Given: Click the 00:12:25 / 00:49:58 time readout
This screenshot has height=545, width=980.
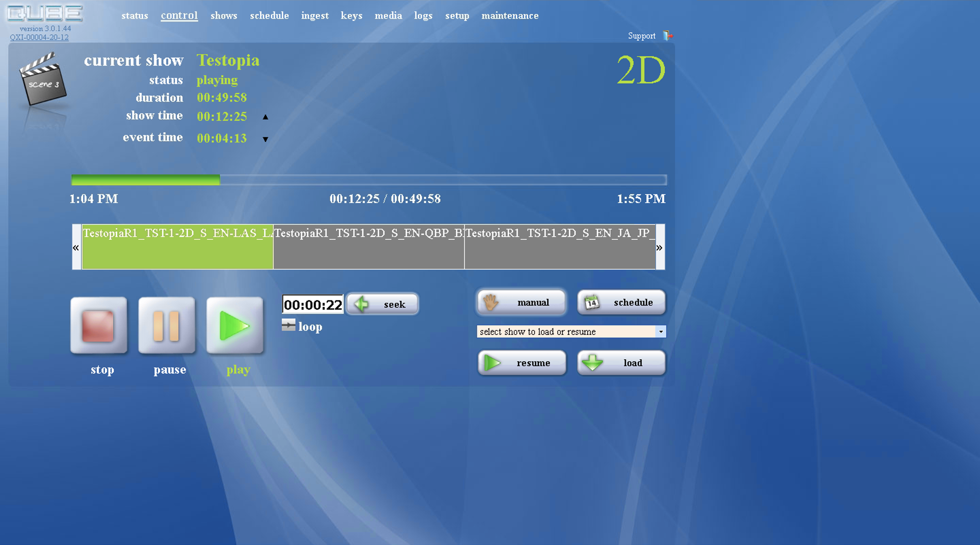Looking at the screenshot, I should (x=385, y=199).
